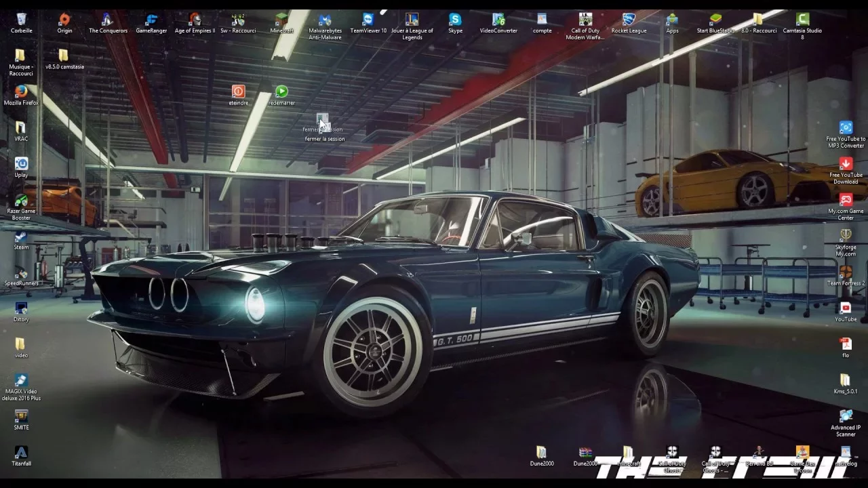This screenshot has width=868, height=488.
Task: Select the Minecraft shortcut in the top row
Action: pos(281,20)
